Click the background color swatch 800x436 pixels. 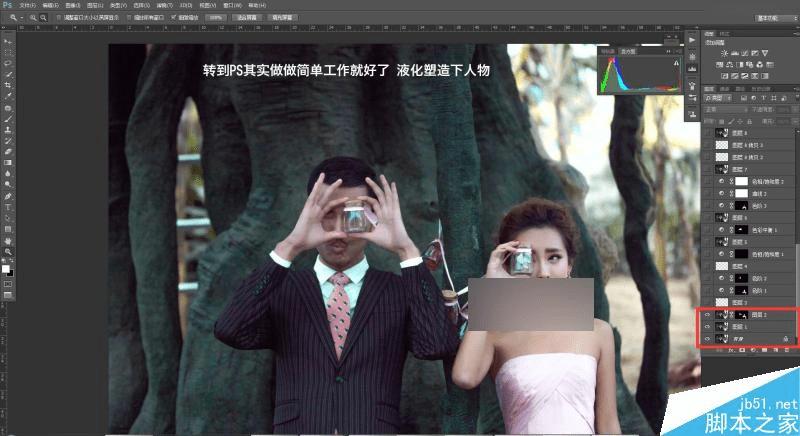(x=10, y=273)
